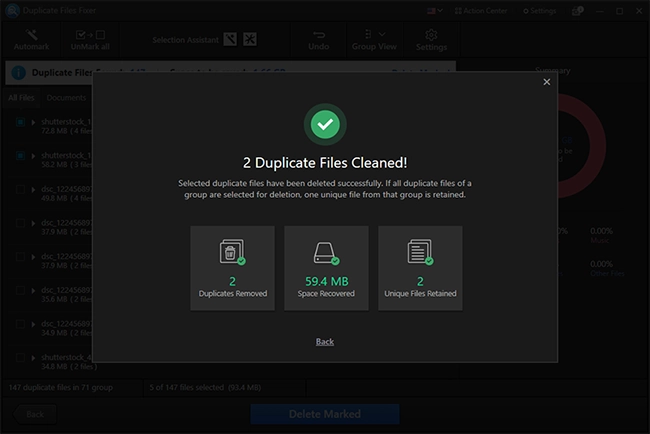This screenshot has height=434, width=650.
Task: Toggle checkbox for 34.8 MB shutterstock group
Action: 20,357
